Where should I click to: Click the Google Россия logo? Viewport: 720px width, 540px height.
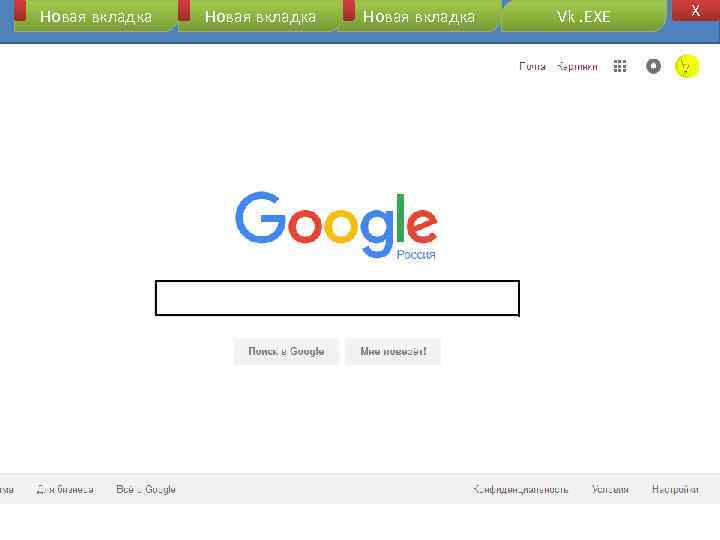pos(336,226)
